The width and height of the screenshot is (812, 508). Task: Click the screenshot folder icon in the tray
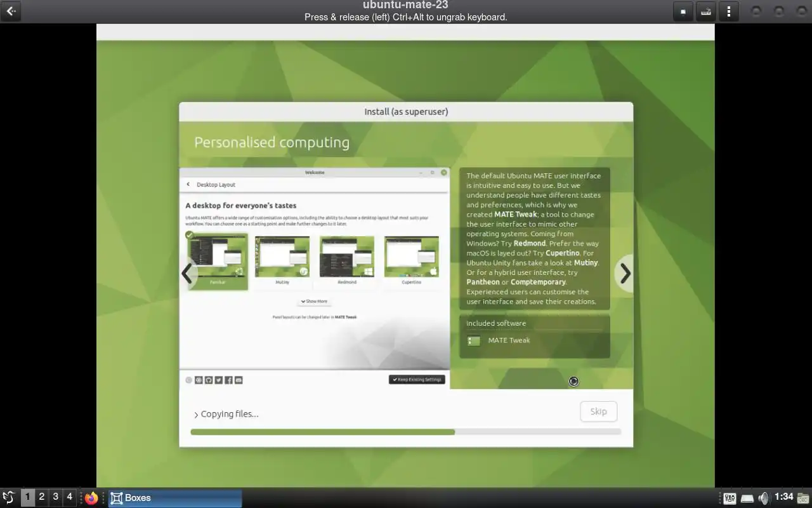(804, 498)
